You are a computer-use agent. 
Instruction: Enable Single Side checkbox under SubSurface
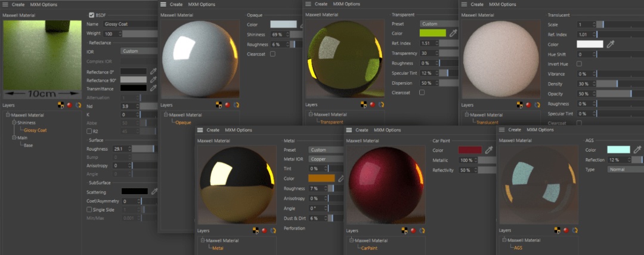pos(89,210)
